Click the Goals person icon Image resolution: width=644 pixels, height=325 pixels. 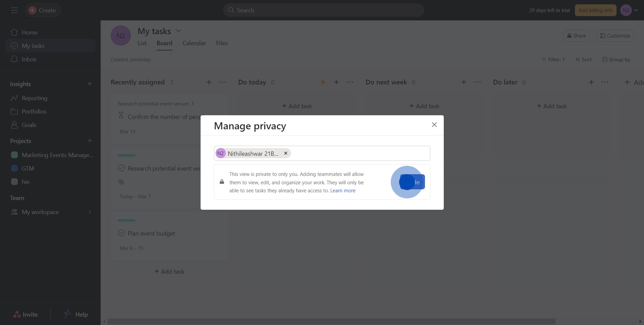click(x=14, y=125)
